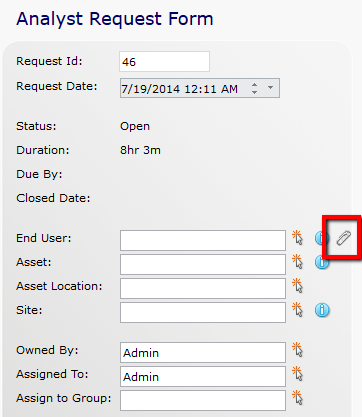Select the Site input box
This screenshot has height=417, width=362.
203,312
